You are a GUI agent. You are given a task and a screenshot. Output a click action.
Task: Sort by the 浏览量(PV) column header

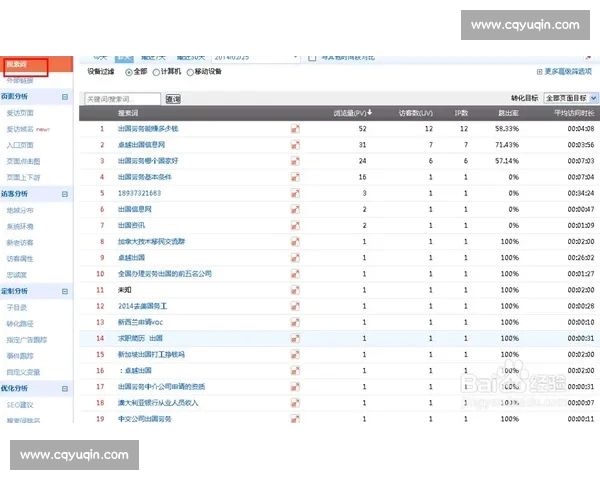[351, 113]
